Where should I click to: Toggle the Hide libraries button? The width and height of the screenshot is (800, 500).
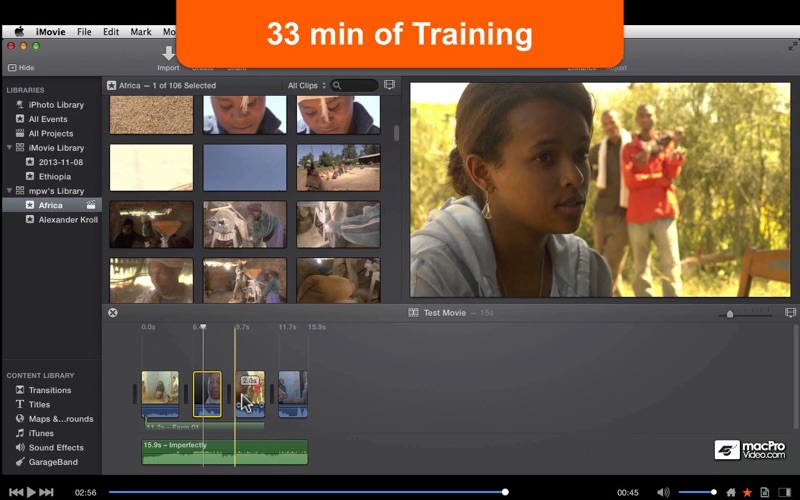click(x=21, y=67)
